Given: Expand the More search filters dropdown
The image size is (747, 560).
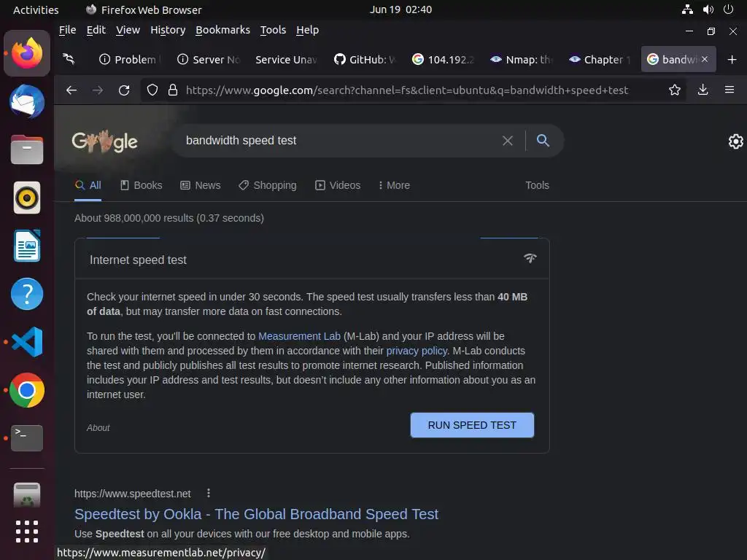Looking at the screenshot, I should 394,185.
